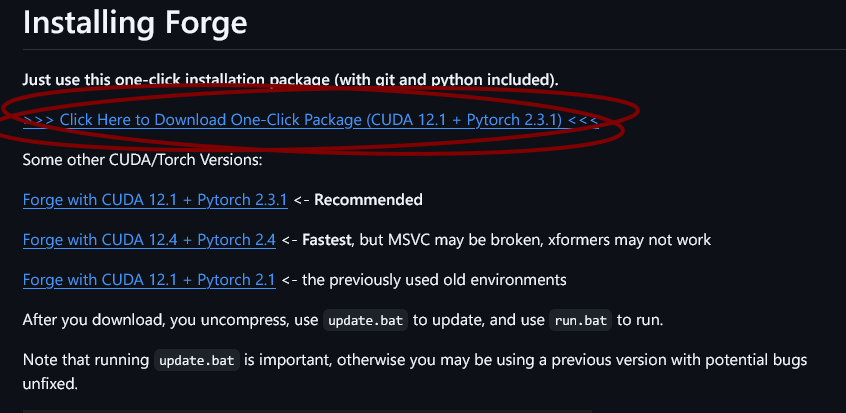Click the "Some other CUDA/Torch Versions:" text

pos(142,160)
